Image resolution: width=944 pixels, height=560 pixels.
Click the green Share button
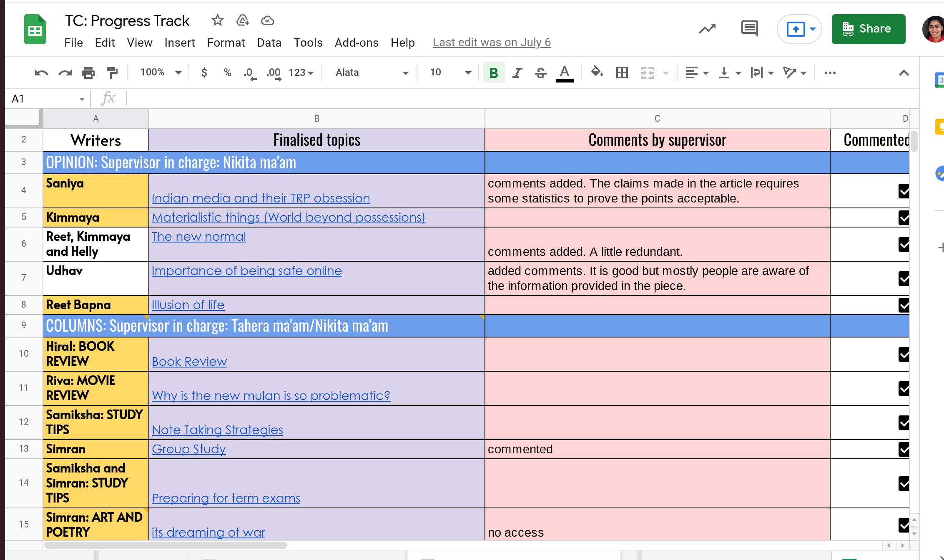tap(869, 29)
